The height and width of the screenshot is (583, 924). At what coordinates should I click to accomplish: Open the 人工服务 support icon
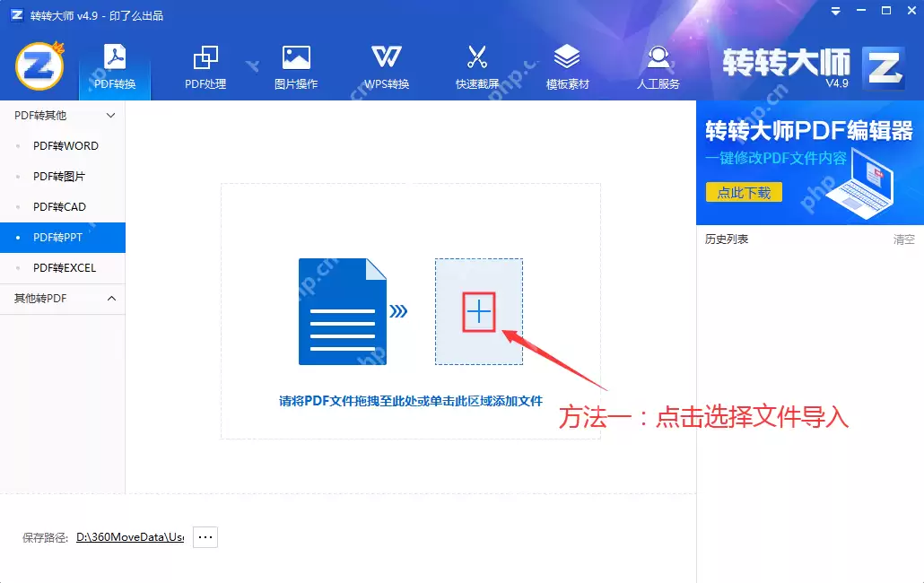pyautogui.click(x=658, y=63)
